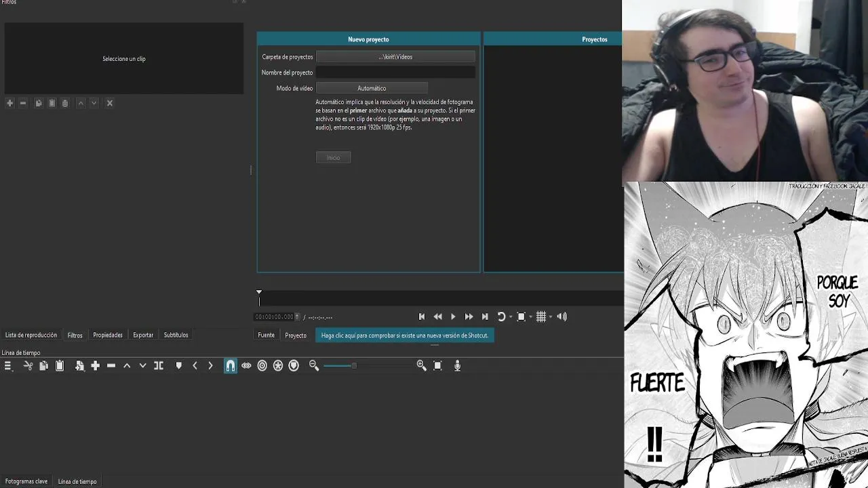Click the timeline zoom in magnifier
Screen dimensions: 868x488
[x=421, y=365]
